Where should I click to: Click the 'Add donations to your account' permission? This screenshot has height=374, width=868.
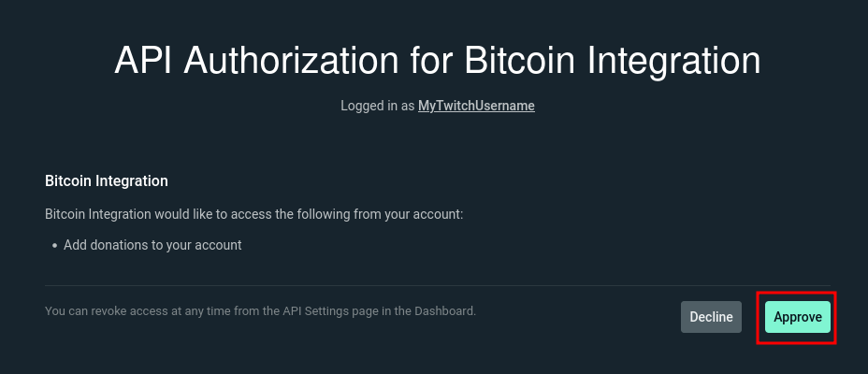(x=152, y=245)
